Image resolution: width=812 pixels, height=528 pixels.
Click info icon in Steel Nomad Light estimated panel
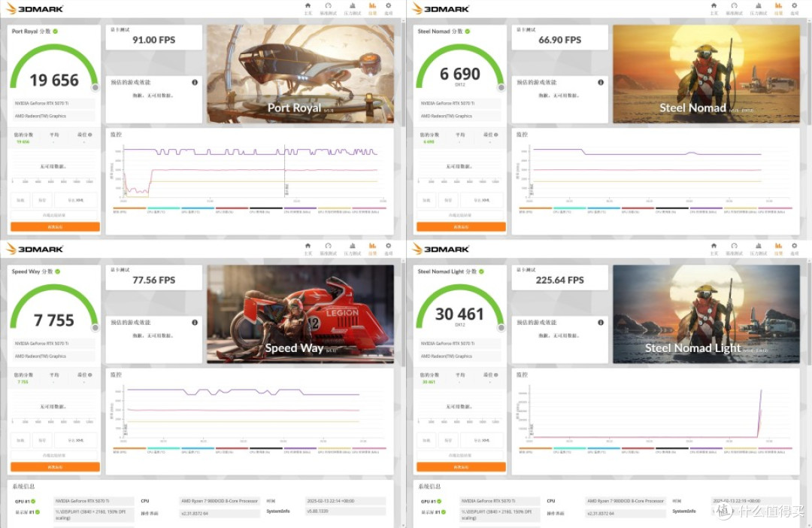[x=601, y=323]
